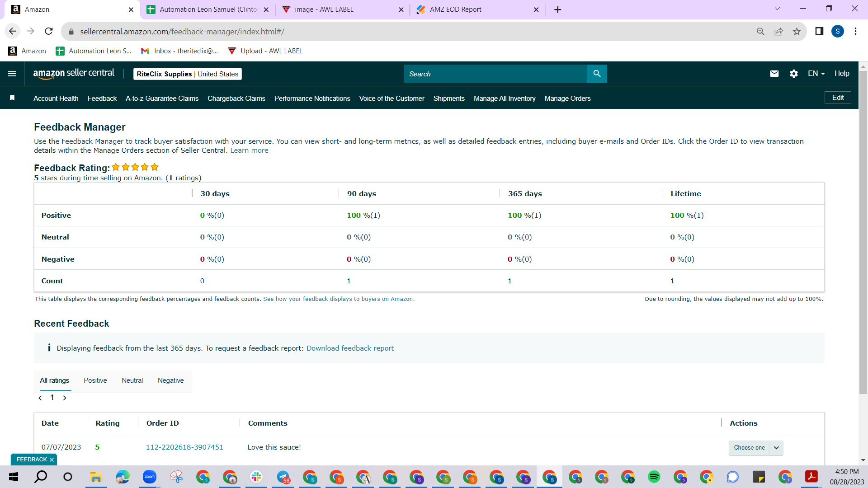
Task: Open Adobe Acrobat from the taskbar
Action: (x=811, y=477)
